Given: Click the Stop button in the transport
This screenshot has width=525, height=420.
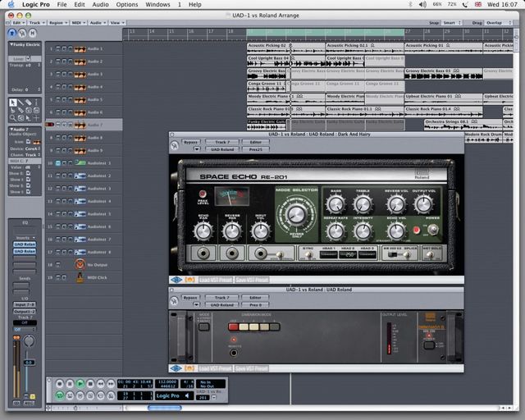Looking at the screenshot, I should [90, 383].
